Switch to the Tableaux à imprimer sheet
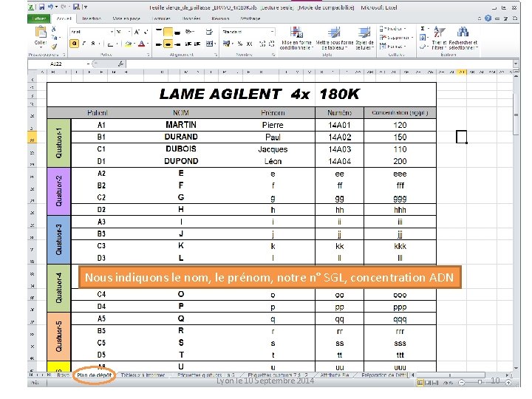 click(x=143, y=375)
